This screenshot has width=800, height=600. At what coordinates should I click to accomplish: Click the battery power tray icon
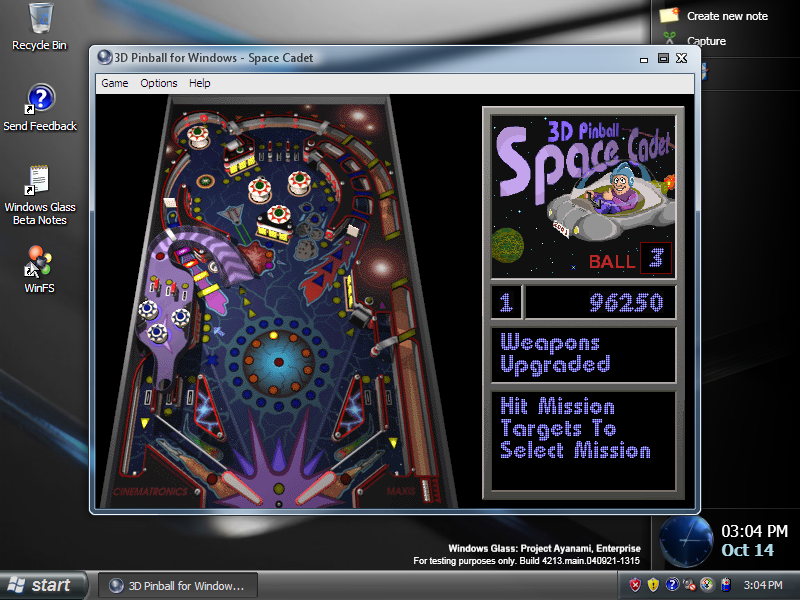(726, 585)
